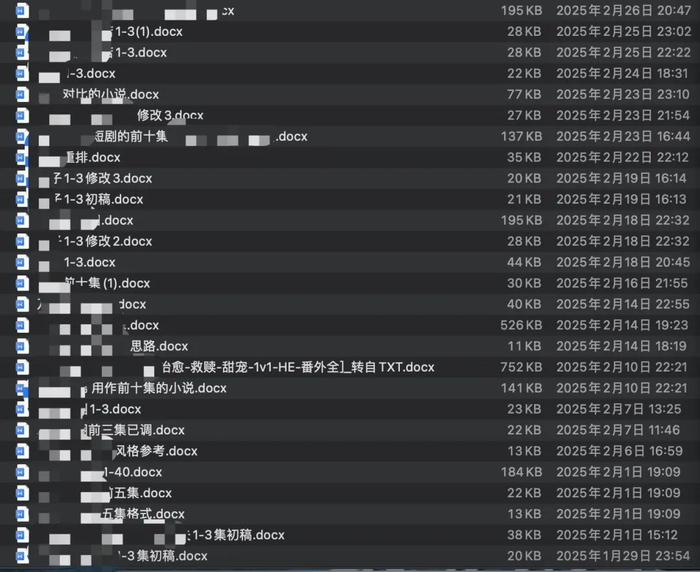Viewport: 700px width, 572px height.
Task: Click the file icon beside 思路.docx
Action: point(22,346)
